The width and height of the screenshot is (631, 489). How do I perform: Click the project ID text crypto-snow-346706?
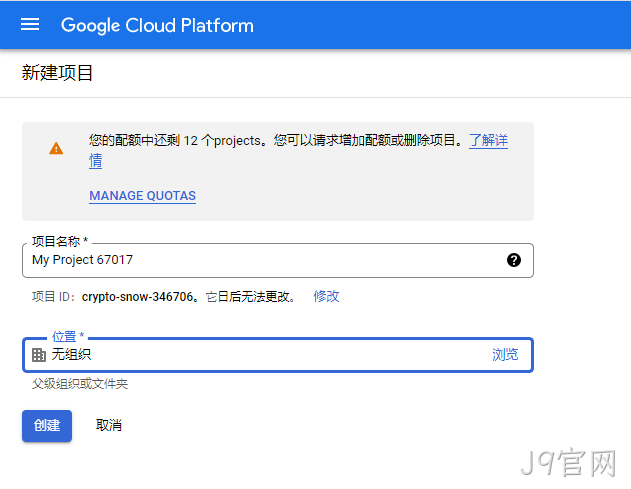pos(138,297)
